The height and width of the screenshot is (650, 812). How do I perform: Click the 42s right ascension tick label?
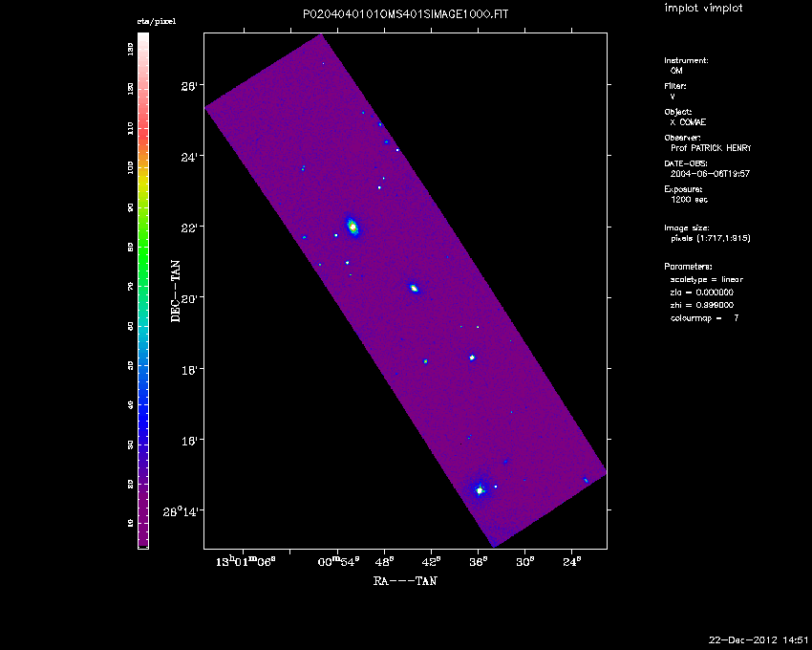tap(432, 561)
